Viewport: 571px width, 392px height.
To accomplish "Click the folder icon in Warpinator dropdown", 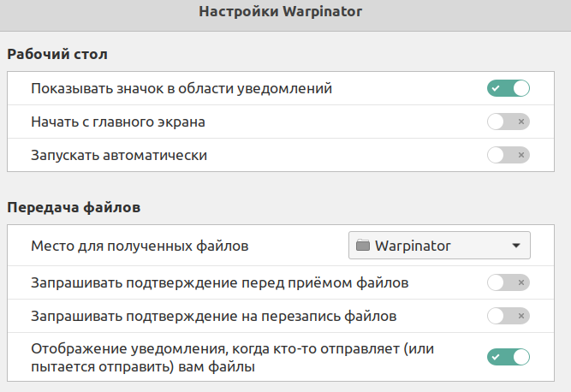I will pos(363,246).
